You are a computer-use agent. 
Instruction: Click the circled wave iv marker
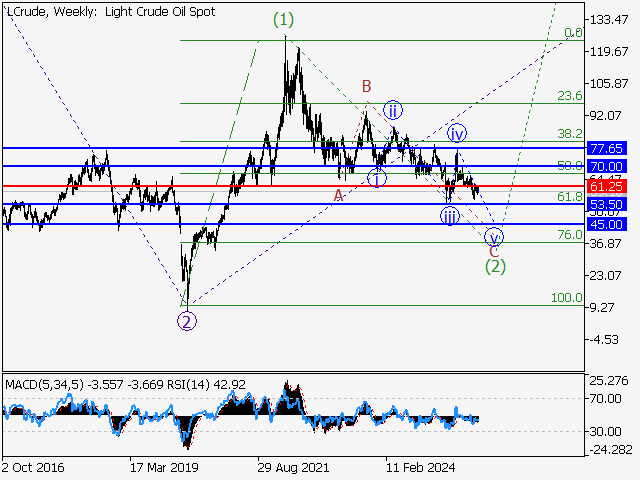(457, 133)
